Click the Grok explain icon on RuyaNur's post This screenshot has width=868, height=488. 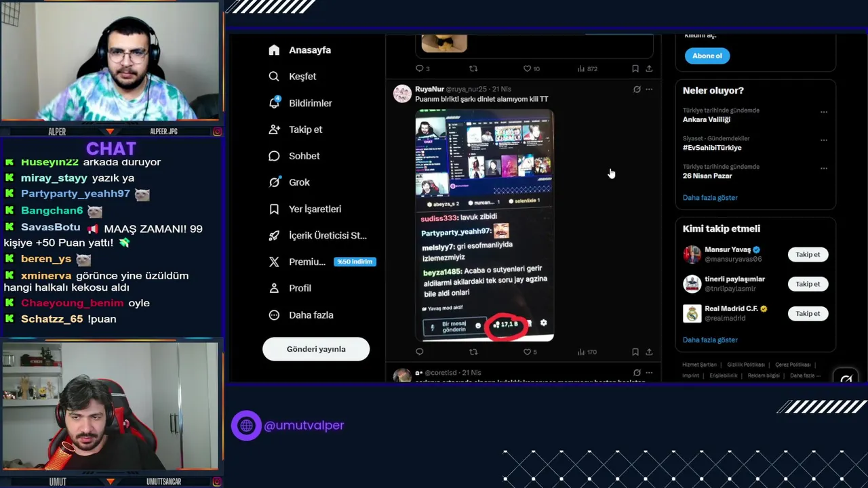[x=637, y=89]
